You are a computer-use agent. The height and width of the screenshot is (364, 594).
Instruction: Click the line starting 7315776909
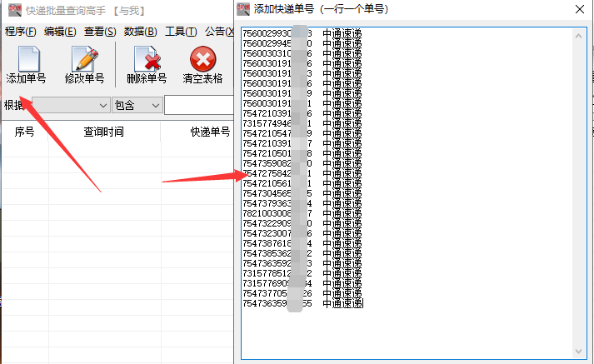point(302,284)
